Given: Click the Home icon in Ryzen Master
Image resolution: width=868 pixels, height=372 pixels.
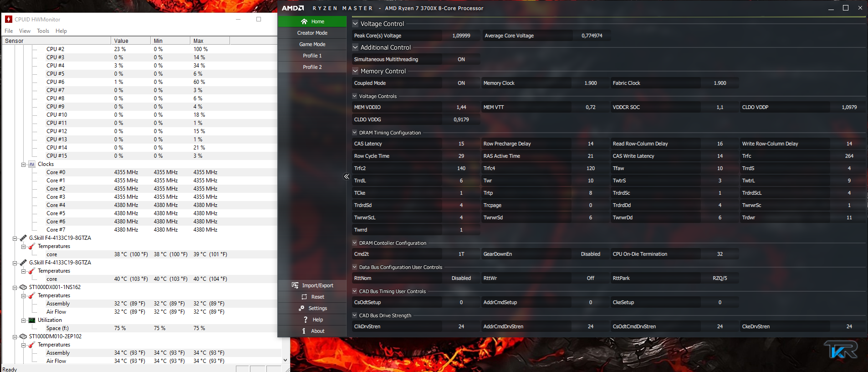Looking at the screenshot, I should click(304, 21).
